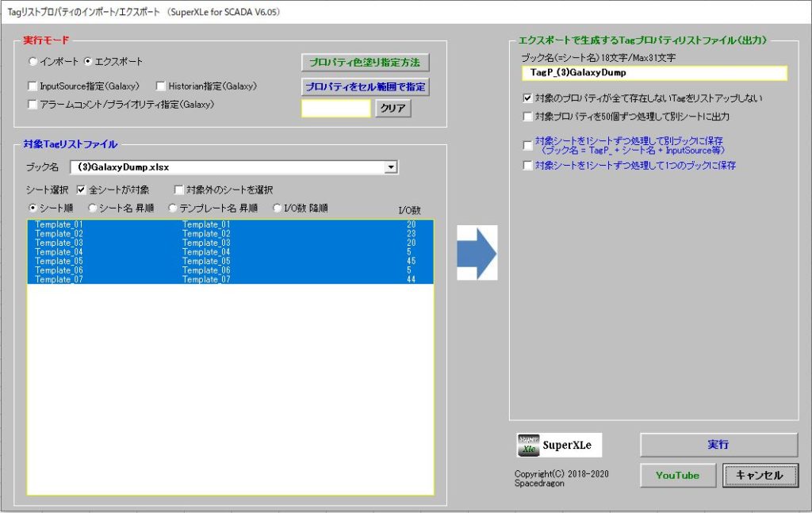
Task: Check 別ブックに保存 option
Action: [x=527, y=145]
